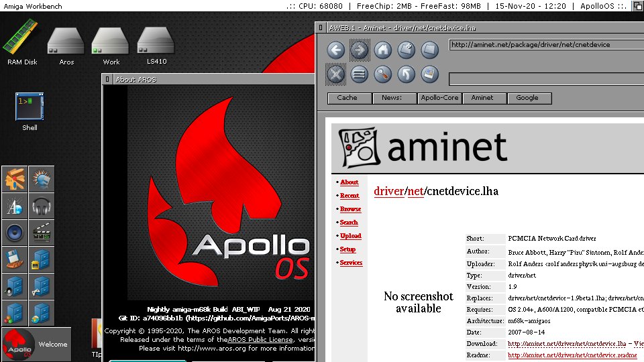This screenshot has height=362, width=644.
Task: Click the ghosted cancel-load X button
Action: tap(335, 74)
